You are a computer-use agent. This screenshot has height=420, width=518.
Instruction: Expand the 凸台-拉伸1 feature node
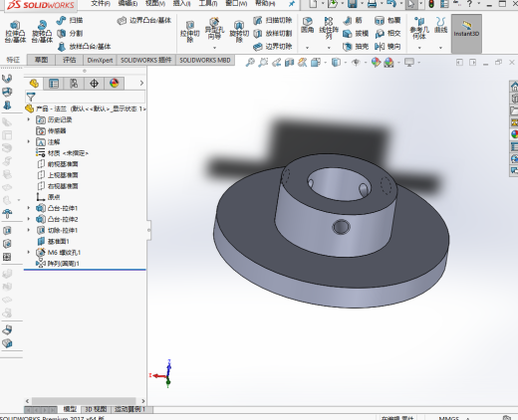coord(29,208)
